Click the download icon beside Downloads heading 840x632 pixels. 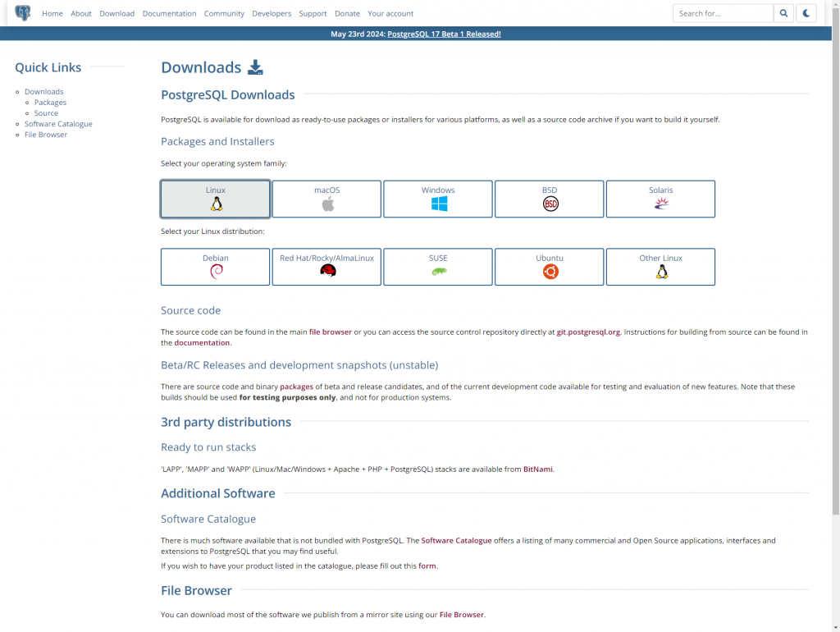[x=256, y=67]
